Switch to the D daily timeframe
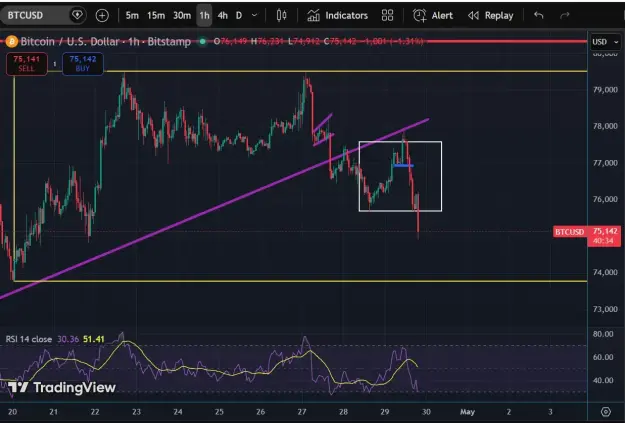 (239, 16)
